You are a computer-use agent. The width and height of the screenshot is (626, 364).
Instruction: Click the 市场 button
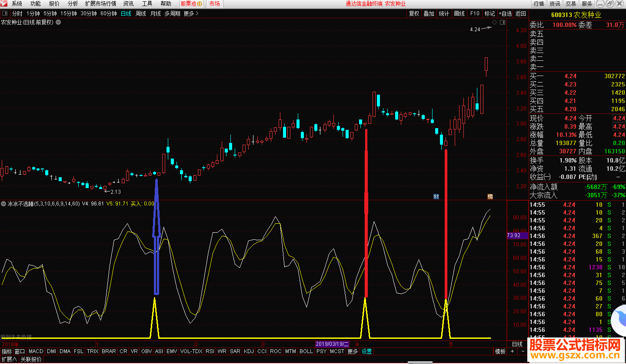[x=215, y=3]
